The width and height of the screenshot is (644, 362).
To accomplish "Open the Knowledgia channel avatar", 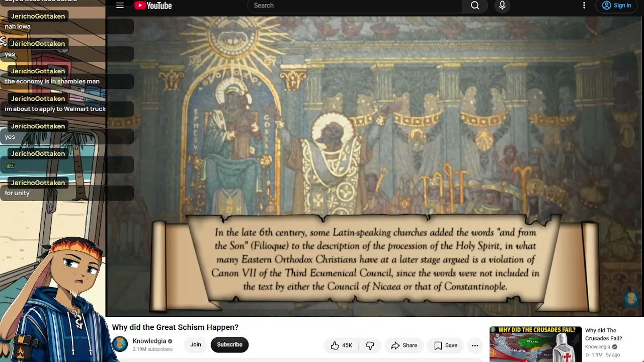I will [x=120, y=344].
